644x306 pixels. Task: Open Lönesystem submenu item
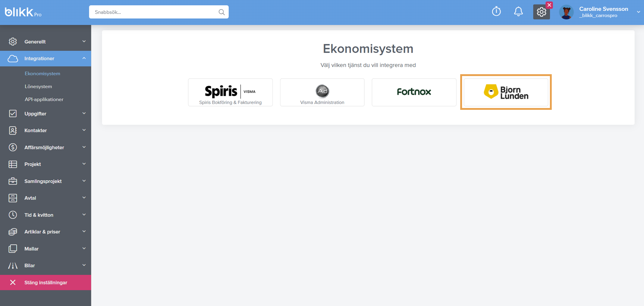[x=38, y=86]
